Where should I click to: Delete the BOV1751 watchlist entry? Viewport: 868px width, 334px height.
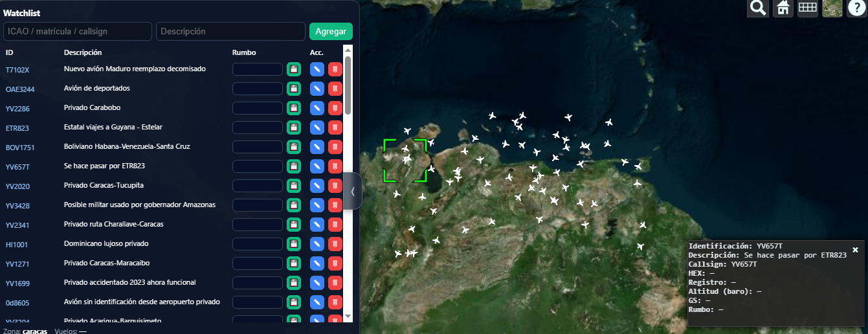click(x=335, y=147)
